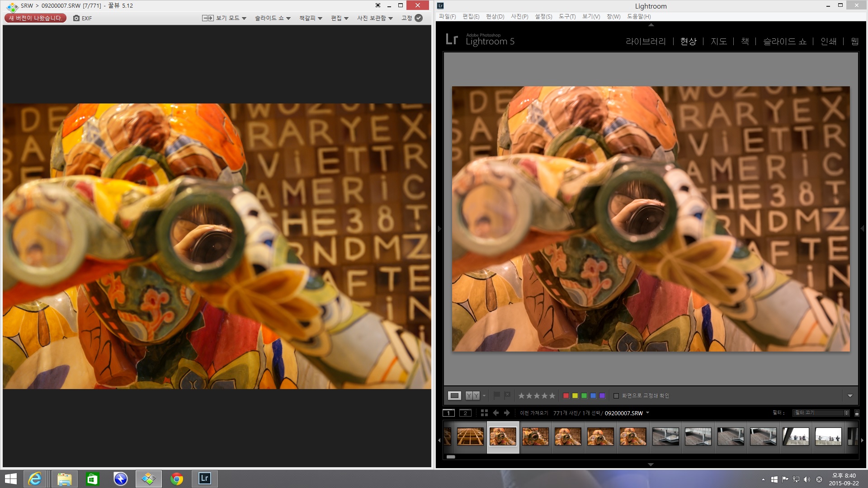Switch to the 라이브러리 module tab

pos(646,41)
